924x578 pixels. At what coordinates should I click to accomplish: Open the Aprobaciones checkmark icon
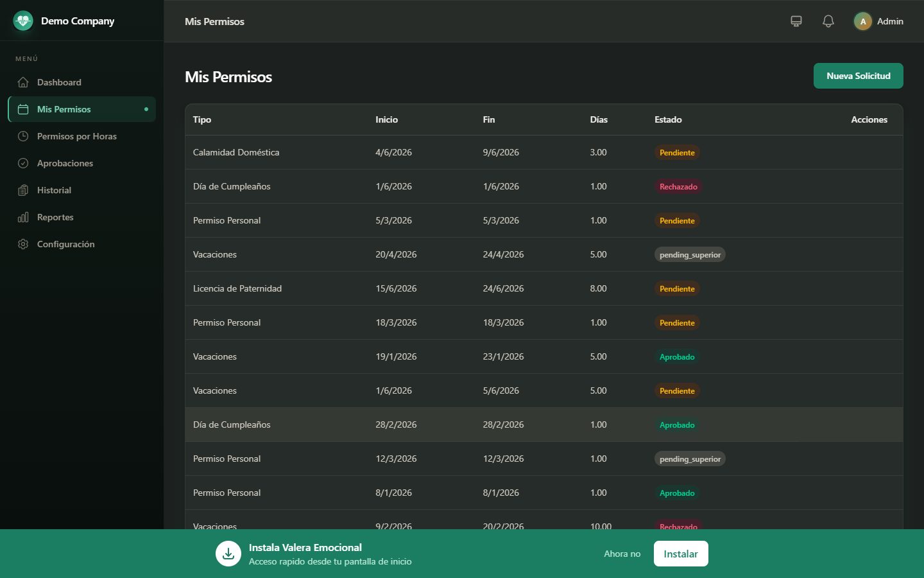pyautogui.click(x=23, y=163)
